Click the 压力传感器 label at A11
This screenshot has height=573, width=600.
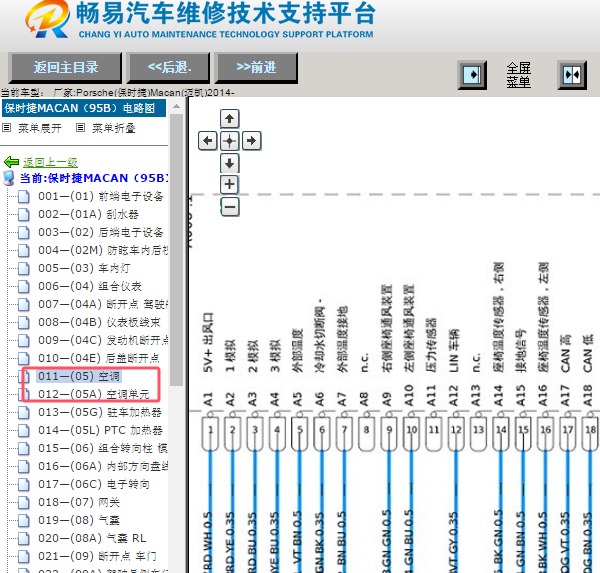coord(431,345)
